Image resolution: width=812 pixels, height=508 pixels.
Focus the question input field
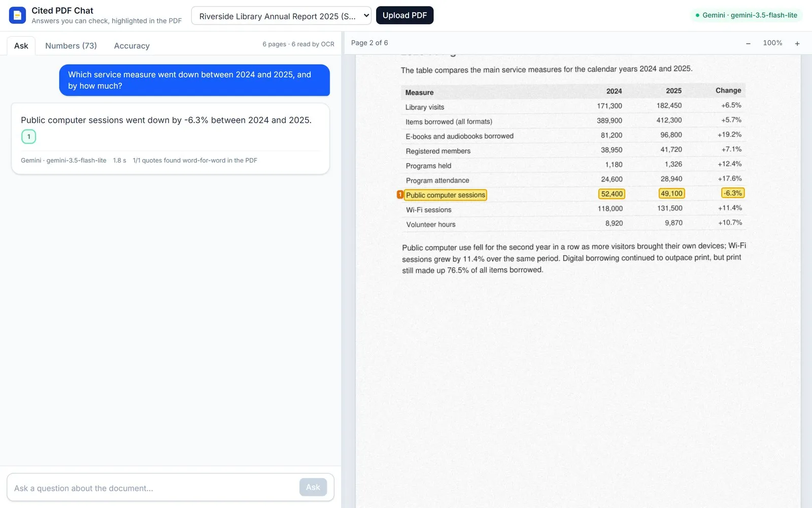[x=153, y=488]
